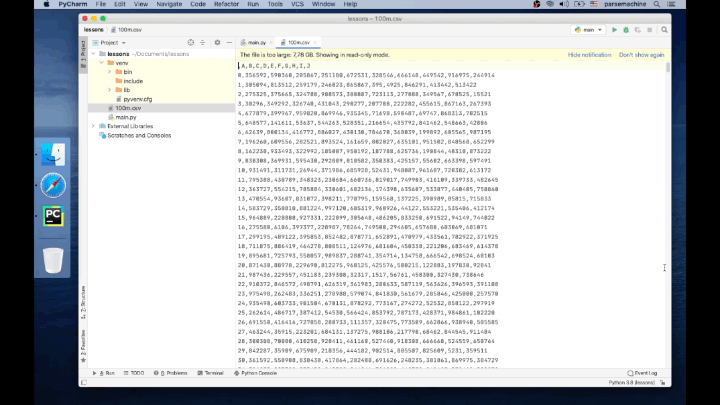The height and width of the screenshot is (405, 720).
Task: Open the VCS menu
Action: click(298, 4)
